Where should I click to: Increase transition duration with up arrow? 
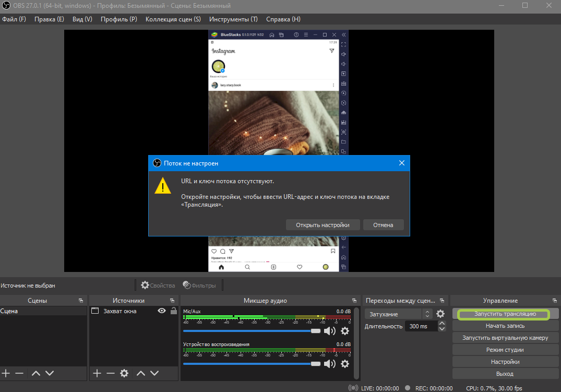(442, 323)
